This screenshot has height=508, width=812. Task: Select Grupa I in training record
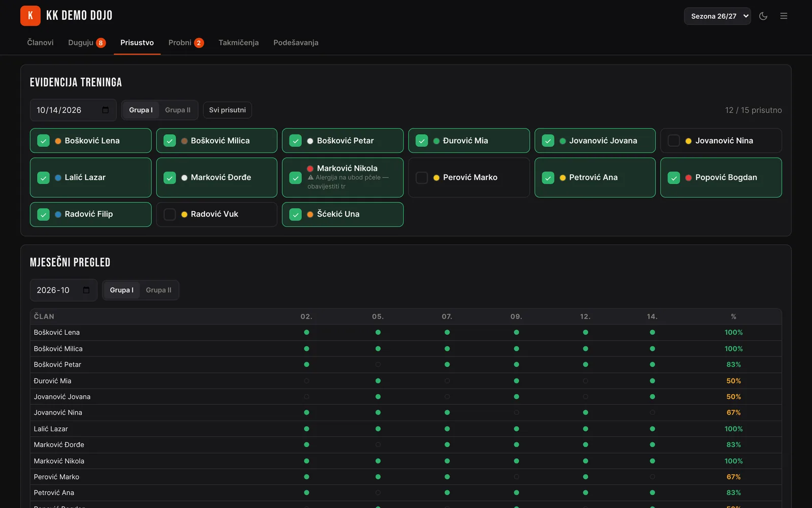tap(141, 110)
